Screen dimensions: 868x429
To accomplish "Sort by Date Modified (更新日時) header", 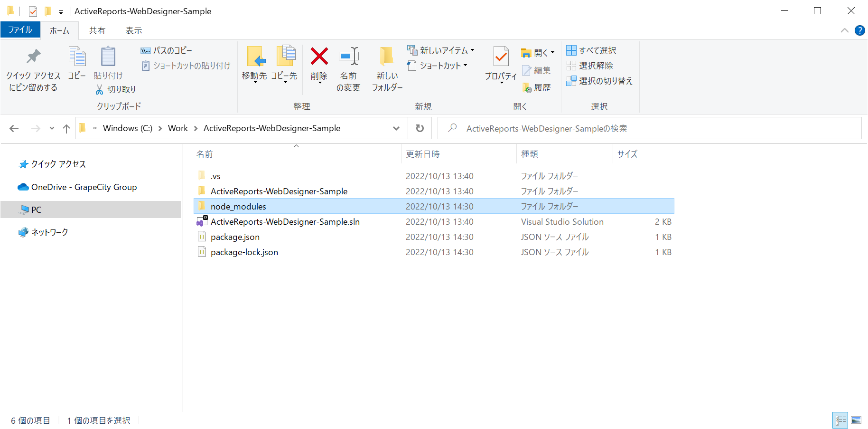I will coord(423,154).
